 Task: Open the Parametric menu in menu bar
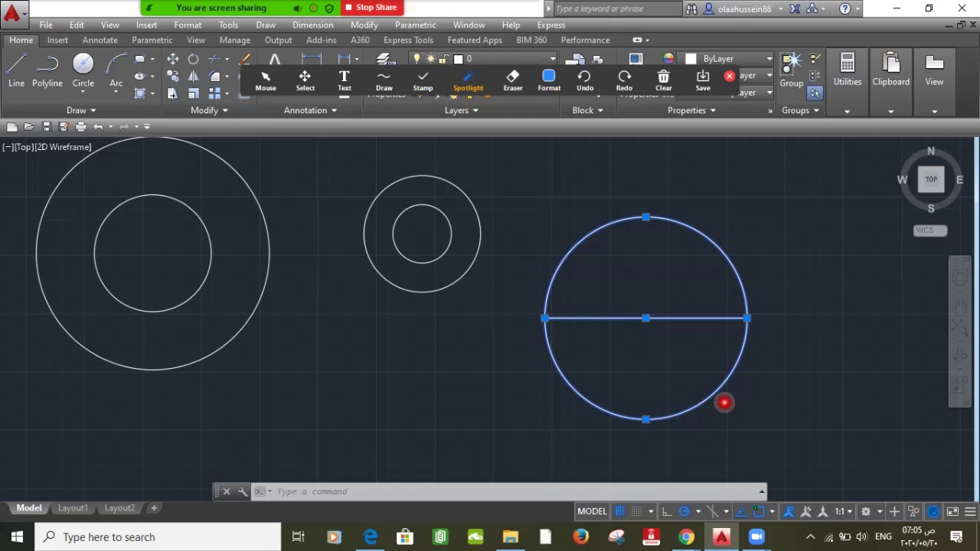point(416,24)
